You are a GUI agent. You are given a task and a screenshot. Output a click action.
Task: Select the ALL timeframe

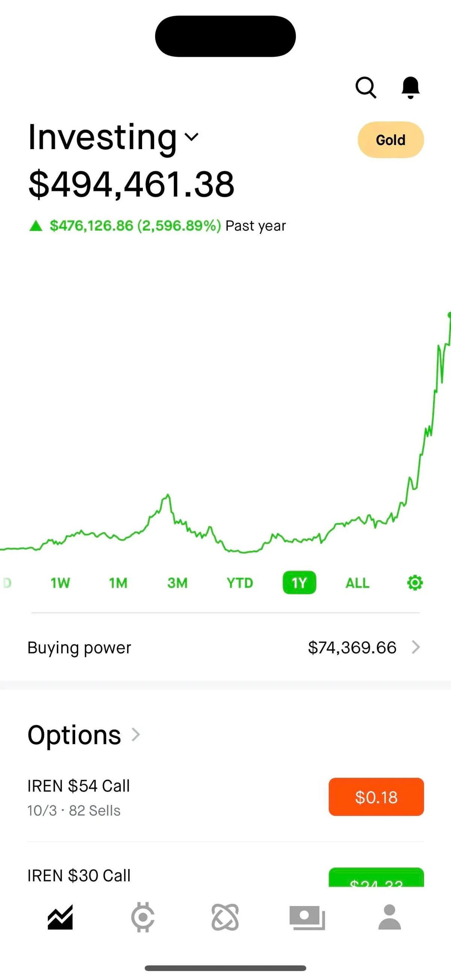357,583
